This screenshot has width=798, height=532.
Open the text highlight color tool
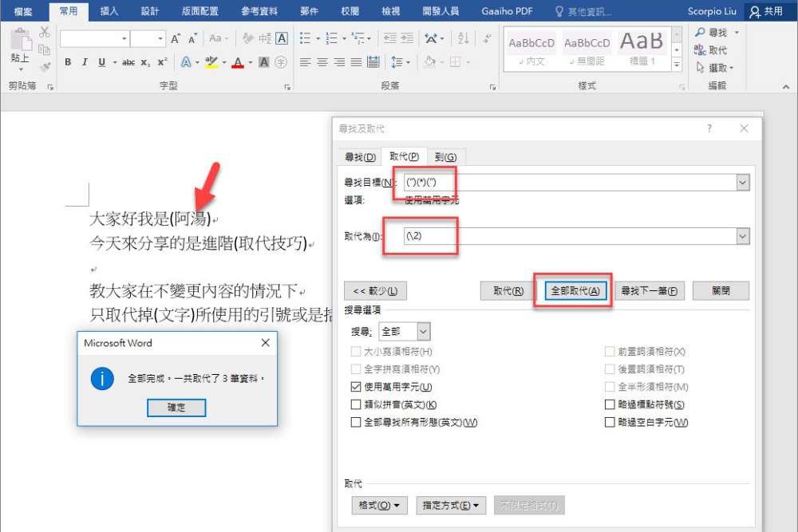pyautogui.click(x=213, y=62)
